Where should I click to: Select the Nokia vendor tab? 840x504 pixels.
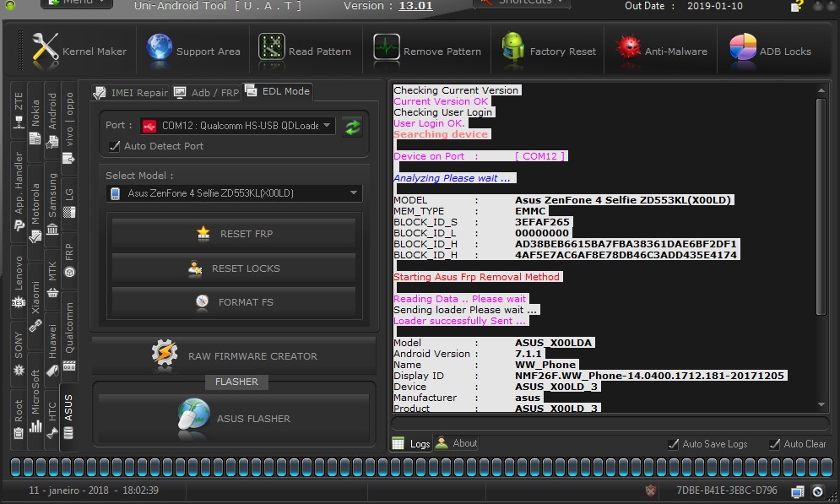35,122
